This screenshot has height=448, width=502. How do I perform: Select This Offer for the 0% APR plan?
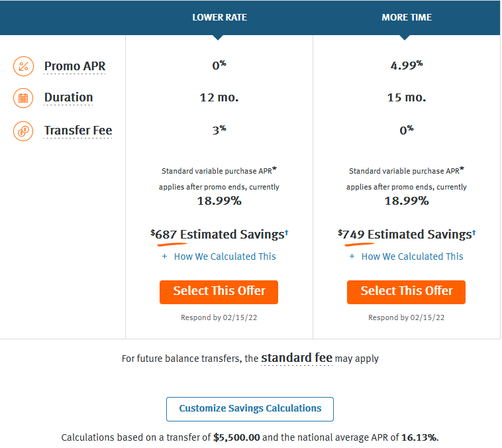219,292
